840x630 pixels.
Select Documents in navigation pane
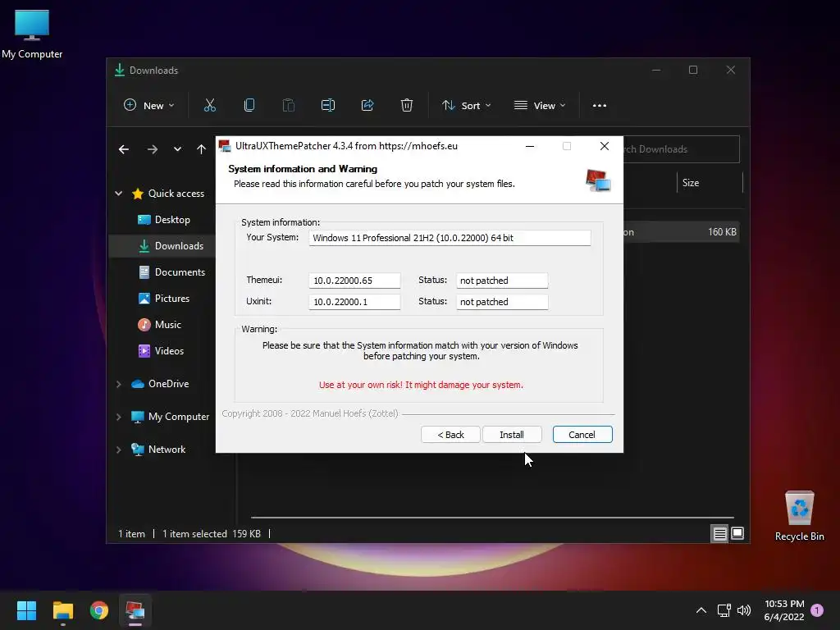(x=171, y=272)
